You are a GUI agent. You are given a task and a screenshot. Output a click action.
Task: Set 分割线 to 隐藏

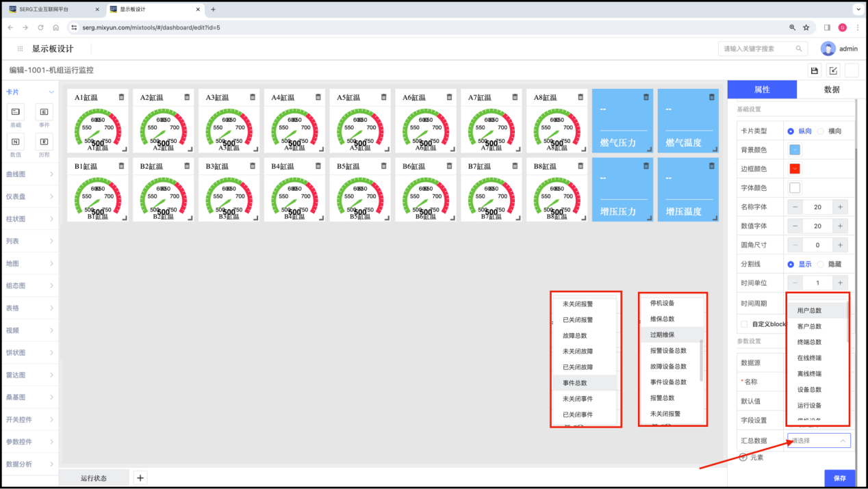tap(820, 264)
